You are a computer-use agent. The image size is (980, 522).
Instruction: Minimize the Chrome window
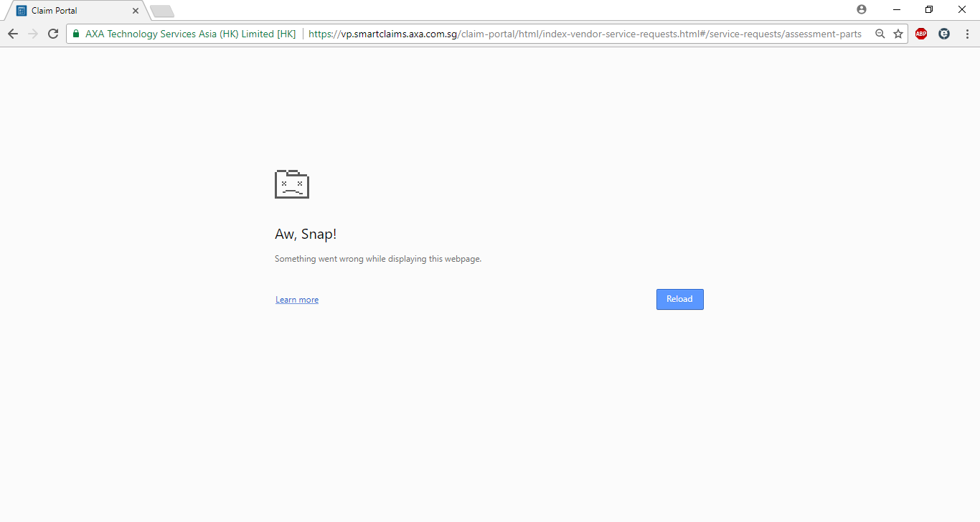[897, 9]
